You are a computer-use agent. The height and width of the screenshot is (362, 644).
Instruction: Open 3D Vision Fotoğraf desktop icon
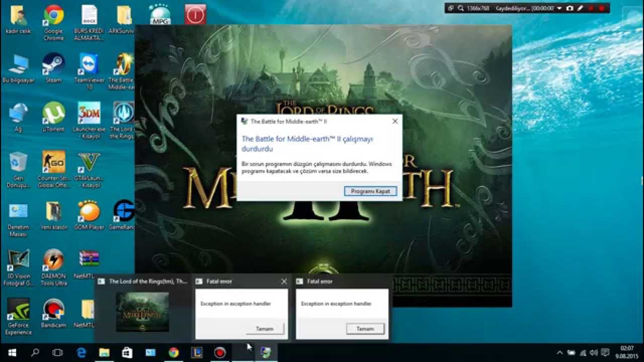click(x=19, y=268)
